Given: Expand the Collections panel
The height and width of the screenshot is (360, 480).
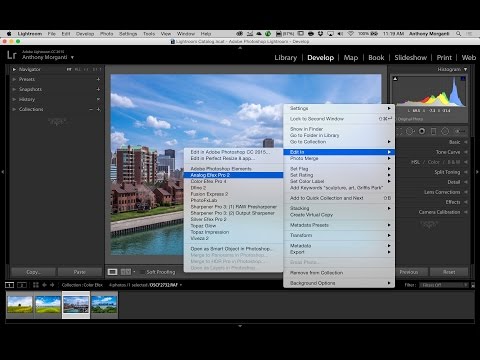Looking at the screenshot, I should coord(14,109).
